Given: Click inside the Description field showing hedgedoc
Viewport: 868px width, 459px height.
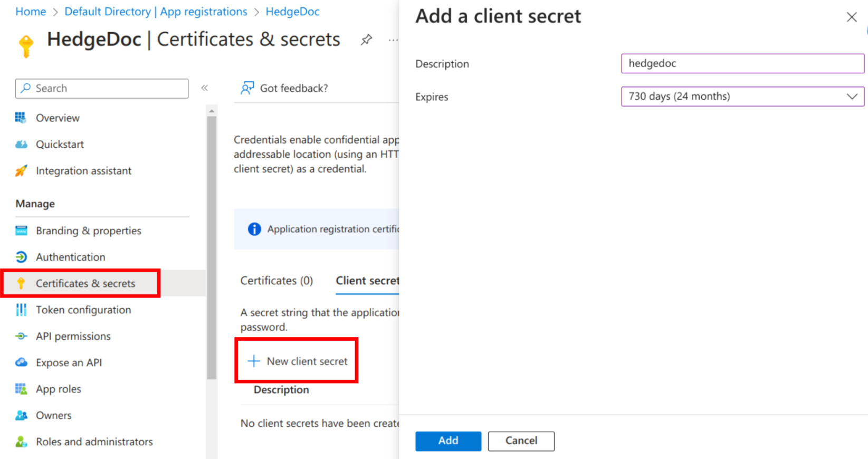Looking at the screenshot, I should (742, 63).
